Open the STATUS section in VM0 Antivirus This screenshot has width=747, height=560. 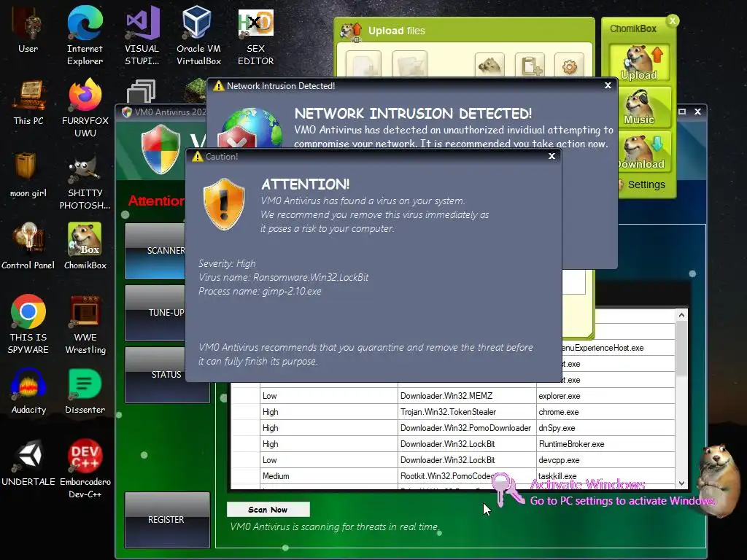pyautogui.click(x=167, y=375)
